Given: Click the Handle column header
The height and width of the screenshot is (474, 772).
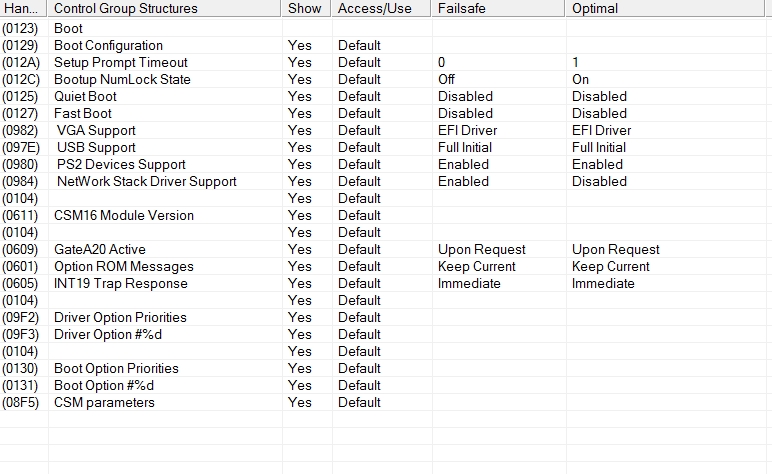Looking at the screenshot, I should pyautogui.click(x=21, y=8).
